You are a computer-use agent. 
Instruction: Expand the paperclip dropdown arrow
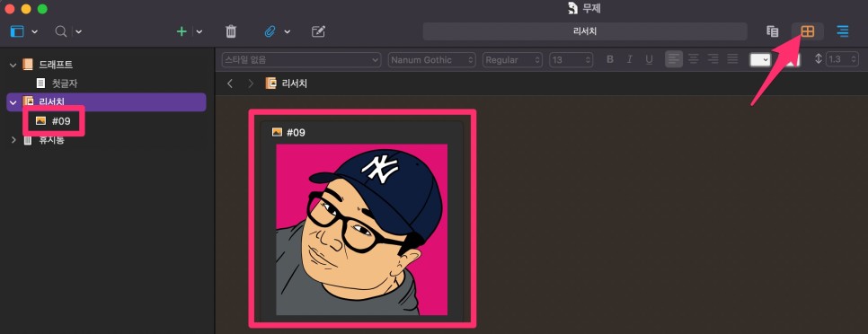(x=288, y=31)
